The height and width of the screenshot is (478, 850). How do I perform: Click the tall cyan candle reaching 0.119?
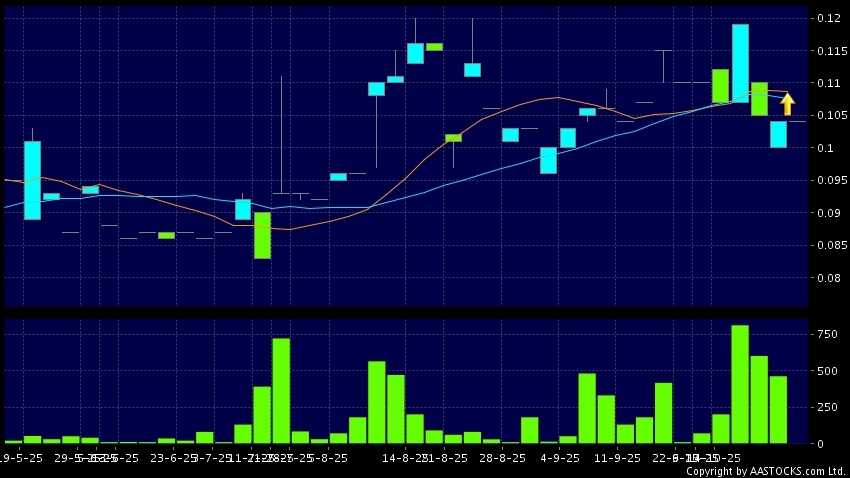(740, 63)
